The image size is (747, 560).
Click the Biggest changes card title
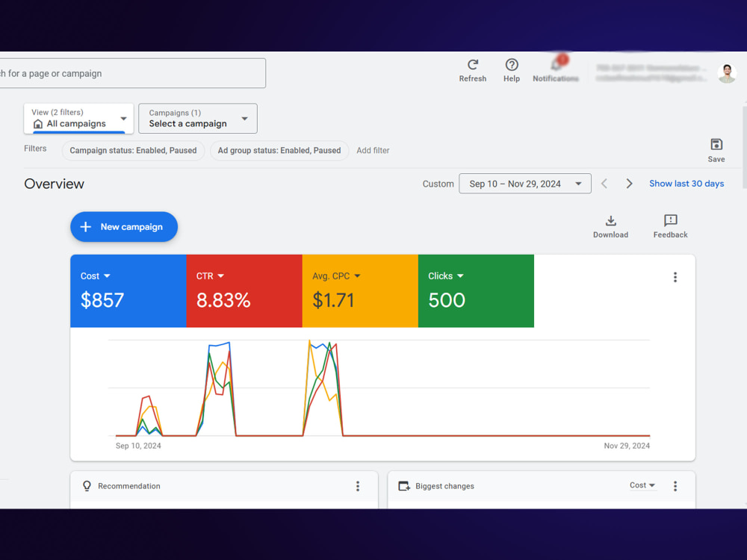coord(444,486)
